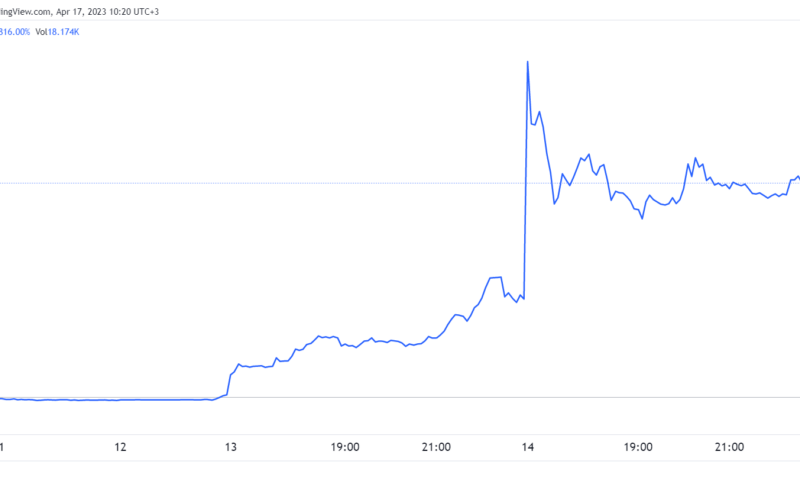Click the lowest dip following the big spike

[642, 218]
